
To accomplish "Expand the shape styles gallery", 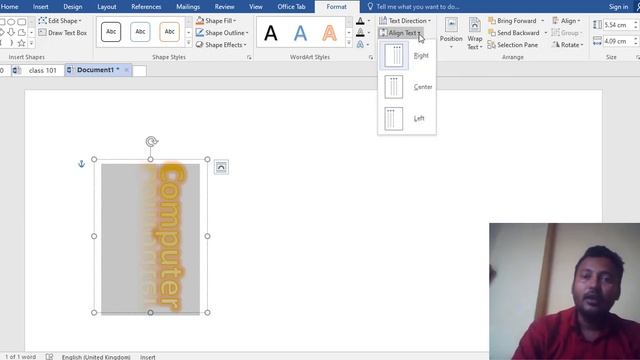I will [189, 43].
